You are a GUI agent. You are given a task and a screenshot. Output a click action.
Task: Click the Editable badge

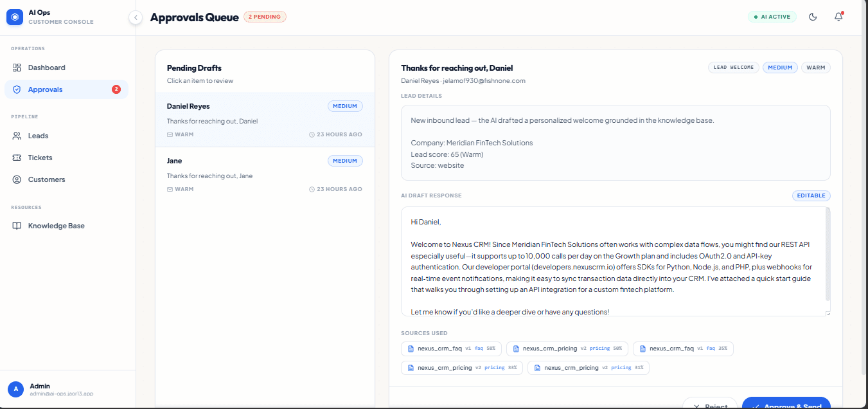(x=811, y=195)
